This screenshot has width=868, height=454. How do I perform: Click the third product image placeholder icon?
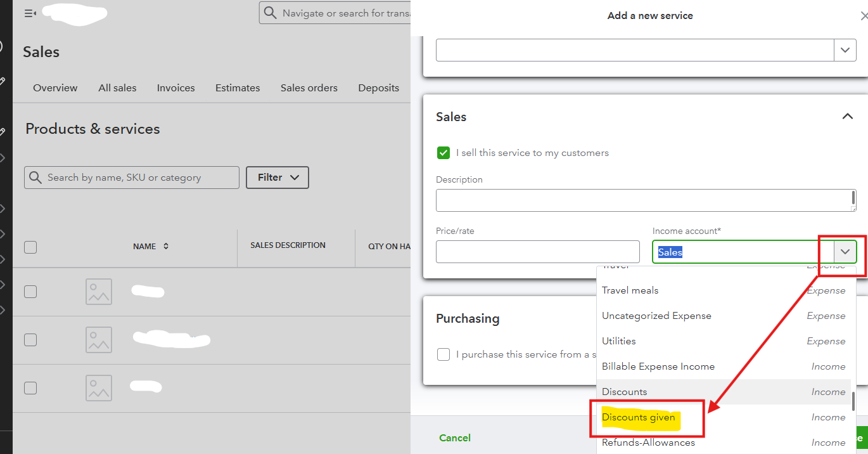coord(99,388)
